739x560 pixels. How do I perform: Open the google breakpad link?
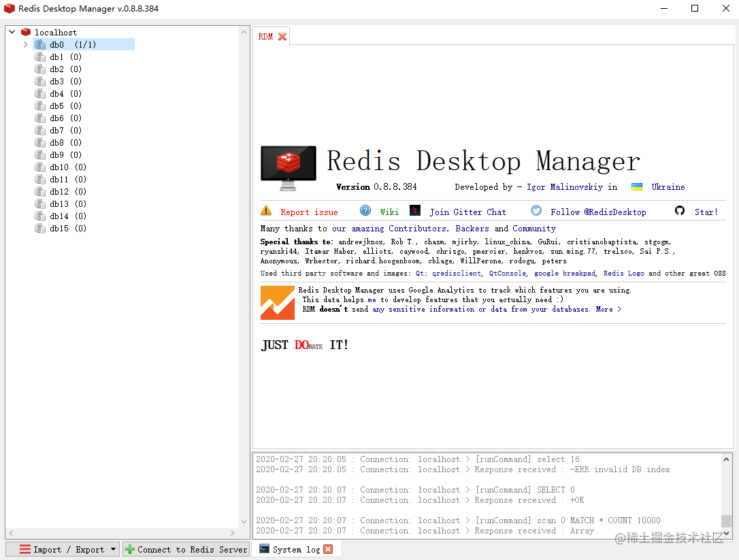pos(565,273)
